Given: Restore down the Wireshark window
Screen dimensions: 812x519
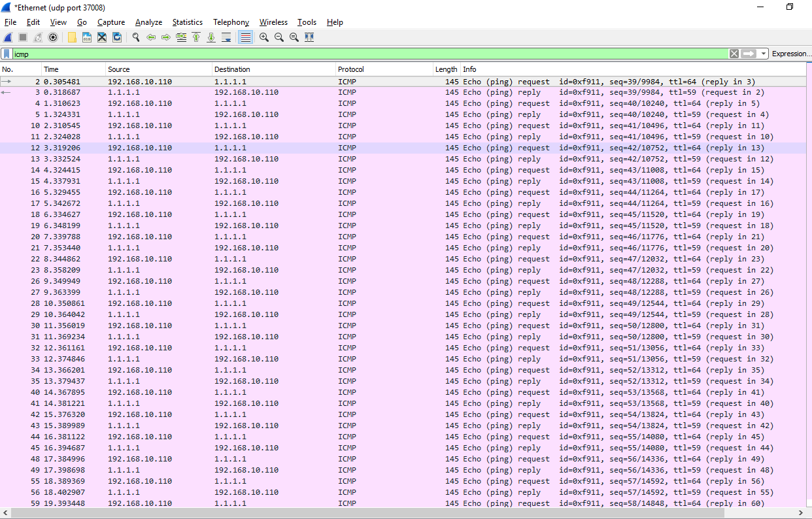Looking at the screenshot, I should click(x=789, y=7).
